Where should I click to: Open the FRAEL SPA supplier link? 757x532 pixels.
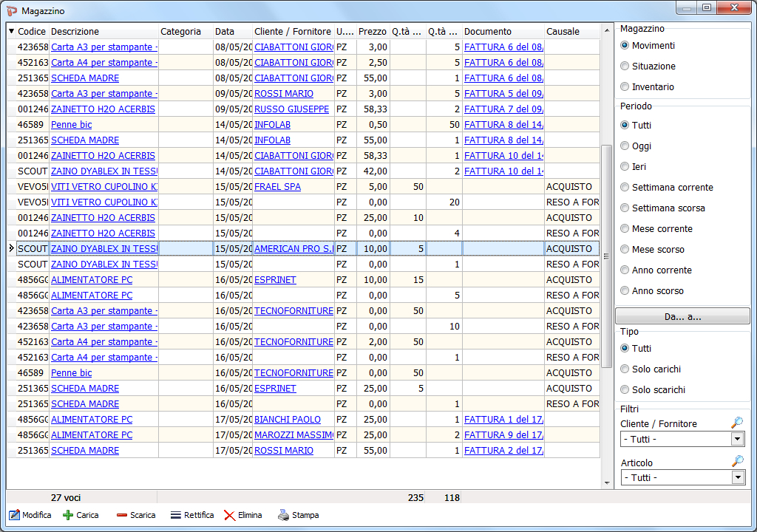(278, 187)
